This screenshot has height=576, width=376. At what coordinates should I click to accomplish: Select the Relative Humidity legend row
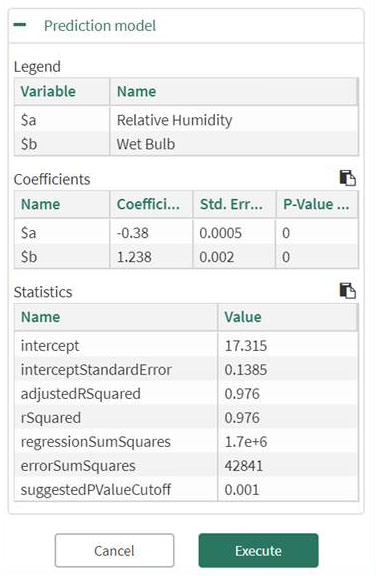coord(186,120)
